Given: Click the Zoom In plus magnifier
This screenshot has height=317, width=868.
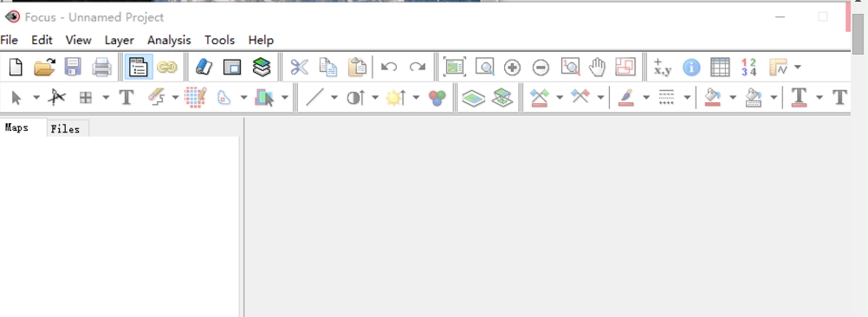Looking at the screenshot, I should pyautogui.click(x=513, y=68).
